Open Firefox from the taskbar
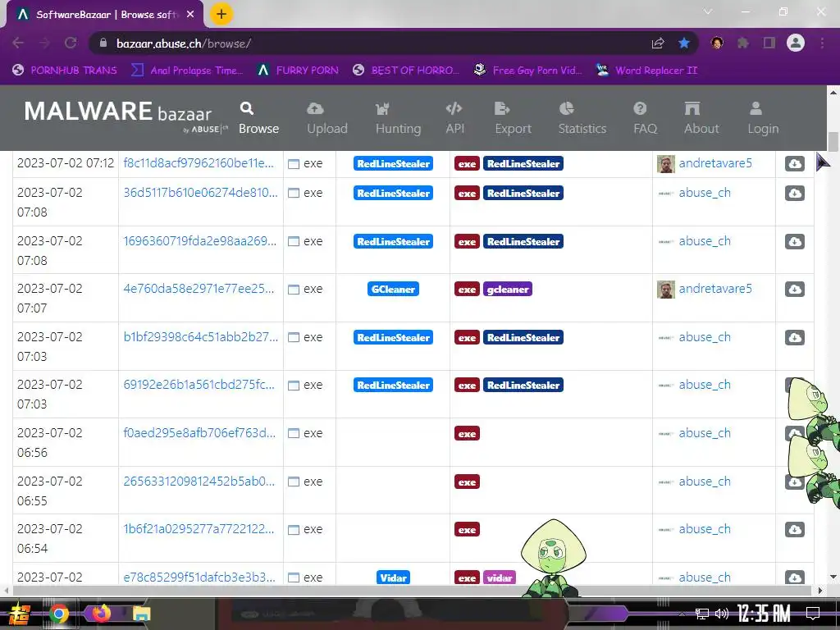 (101, 613)
